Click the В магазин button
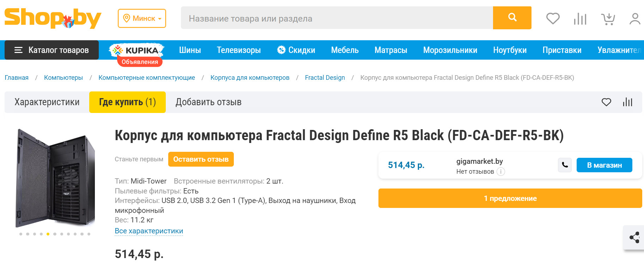Viewport: 644px width, 275px height. (604, 165)
